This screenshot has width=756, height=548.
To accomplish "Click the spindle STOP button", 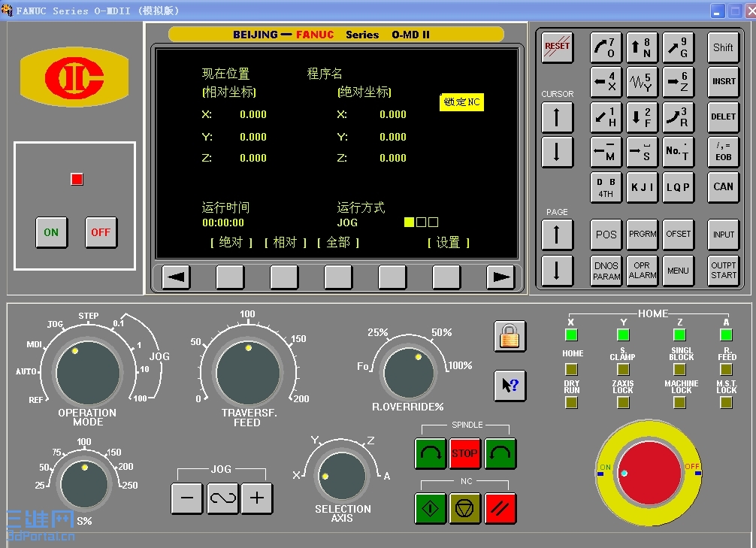I will (x=464, y=453).
